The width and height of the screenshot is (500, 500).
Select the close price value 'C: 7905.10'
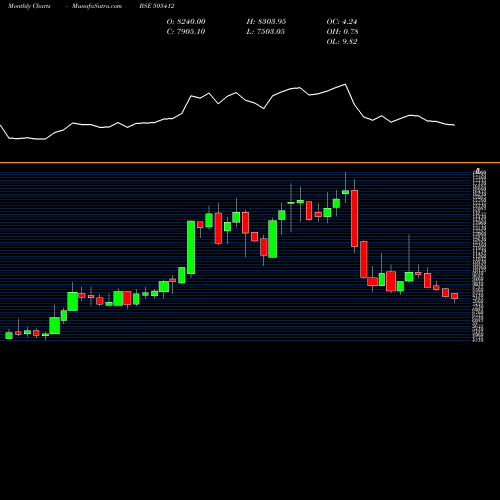pos(186,32)
